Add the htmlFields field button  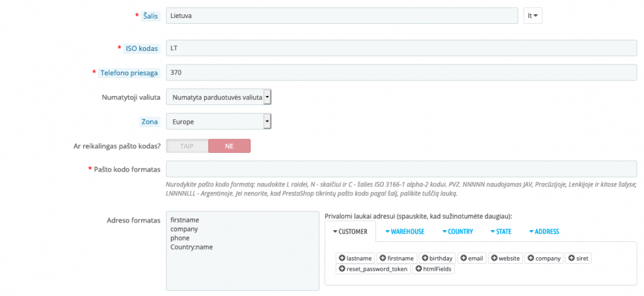434,269
